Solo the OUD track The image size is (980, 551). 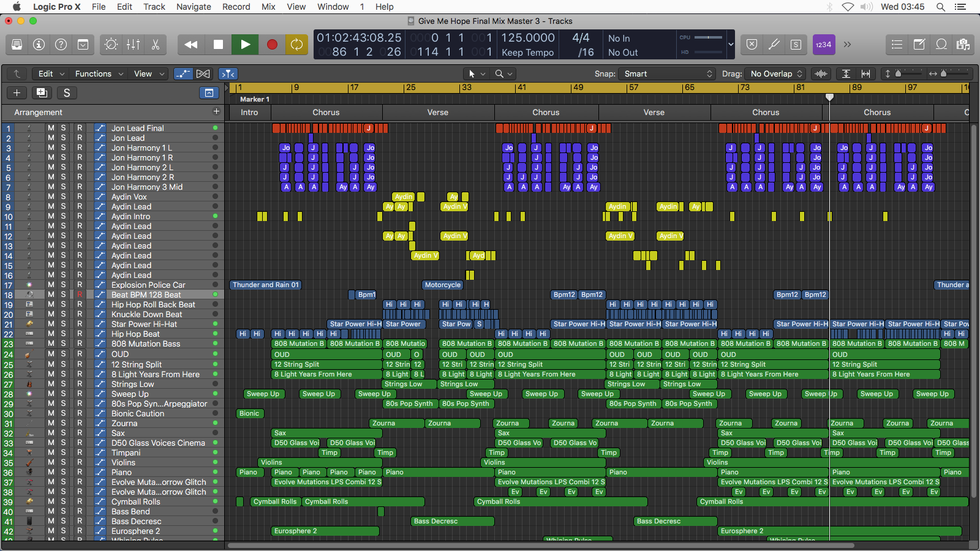tap(64, 354)
